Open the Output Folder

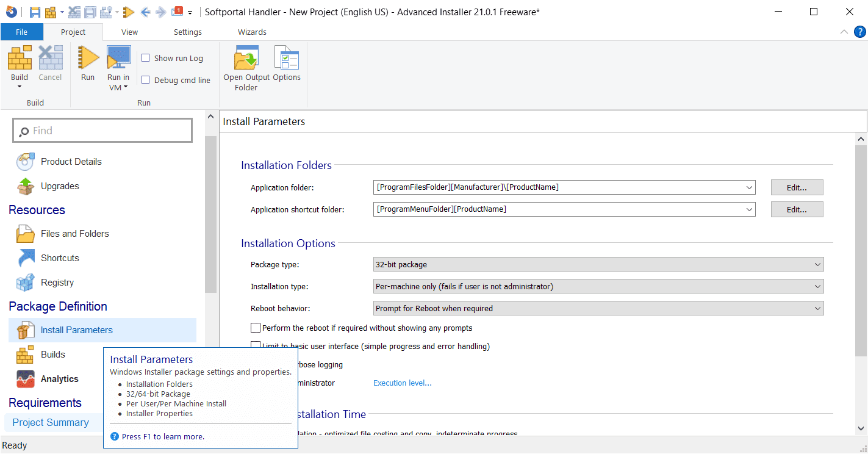click(x=246, y=60)
